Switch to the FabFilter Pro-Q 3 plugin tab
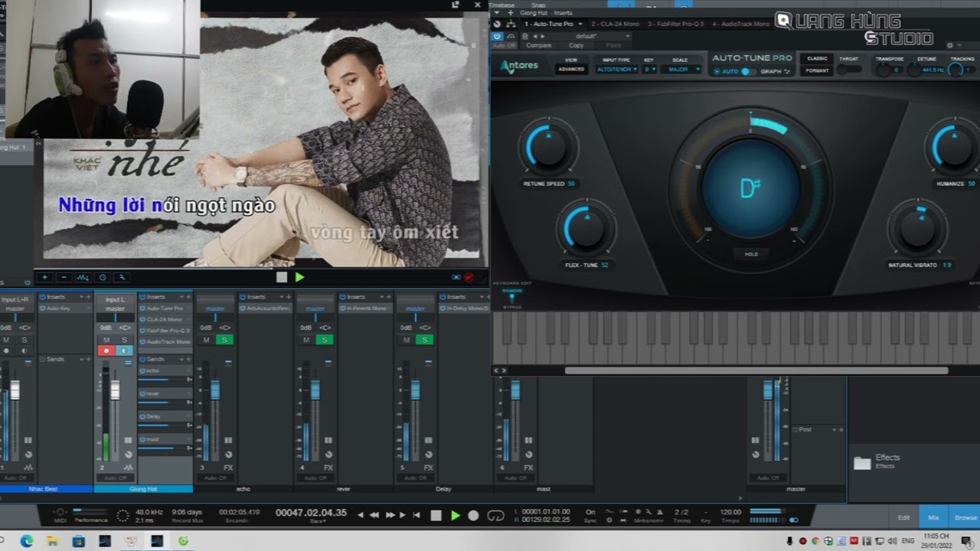The image size is (980, 551). [x=675, y=24]
